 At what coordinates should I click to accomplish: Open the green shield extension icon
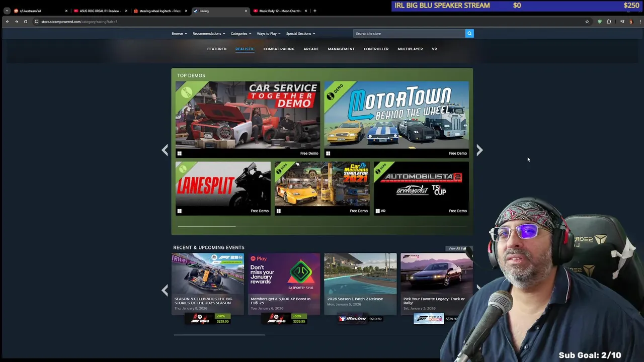click(599, 22)
